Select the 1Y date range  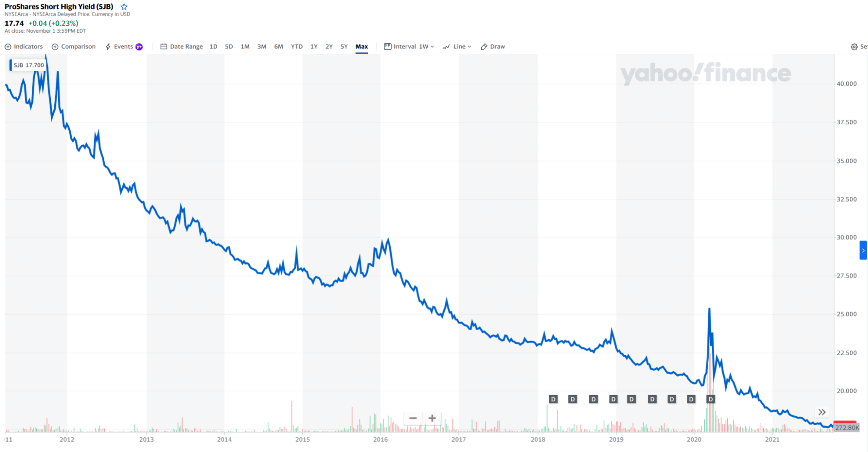point(314,47)
